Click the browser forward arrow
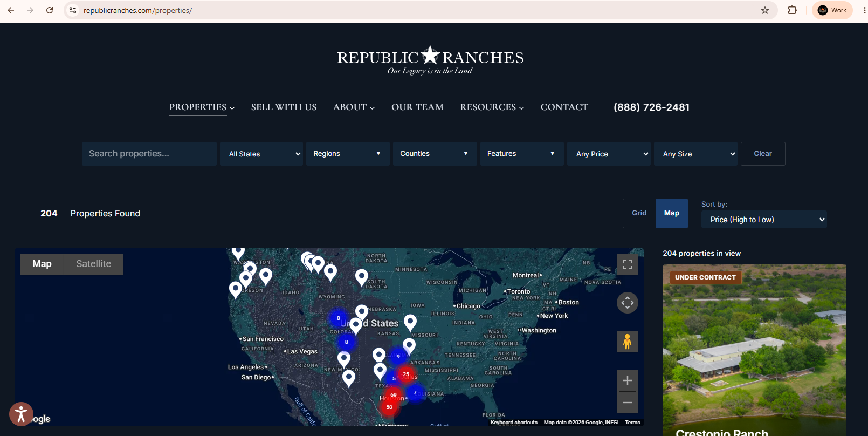The width and height of the screenshot is (868, 436). pos(30,10)
